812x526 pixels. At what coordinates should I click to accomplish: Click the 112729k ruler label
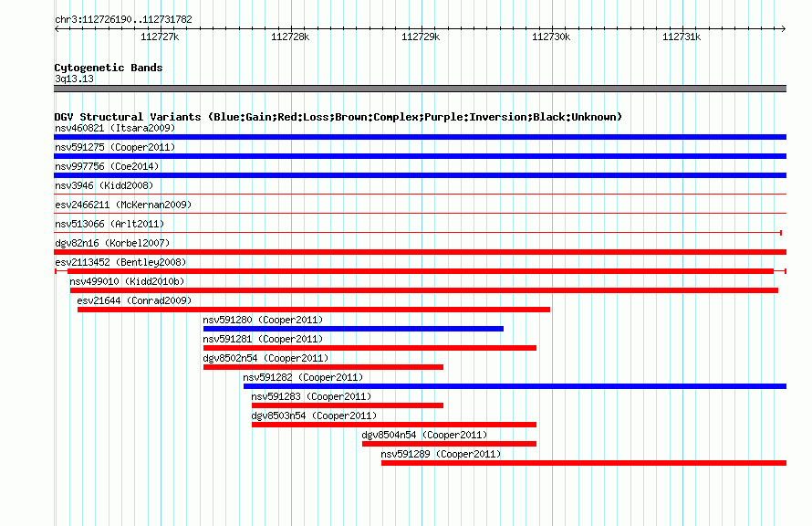421,37
